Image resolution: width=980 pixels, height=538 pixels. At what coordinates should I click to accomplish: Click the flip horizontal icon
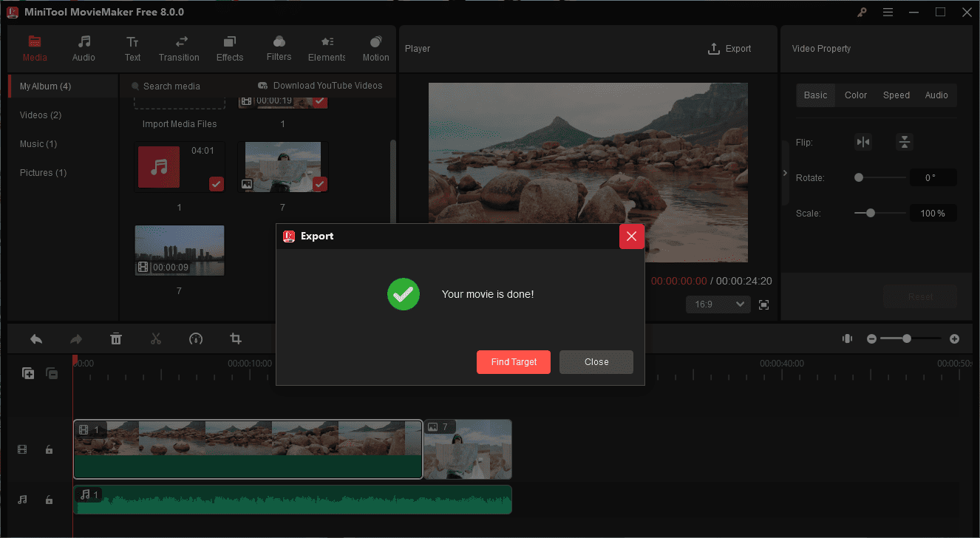(x=863, y=142)
